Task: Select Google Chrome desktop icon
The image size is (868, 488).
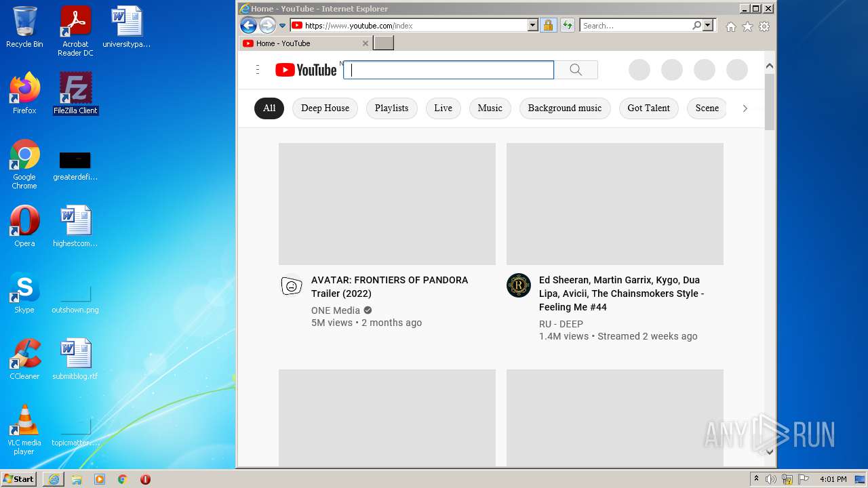Action: click(x=24, y=164)
